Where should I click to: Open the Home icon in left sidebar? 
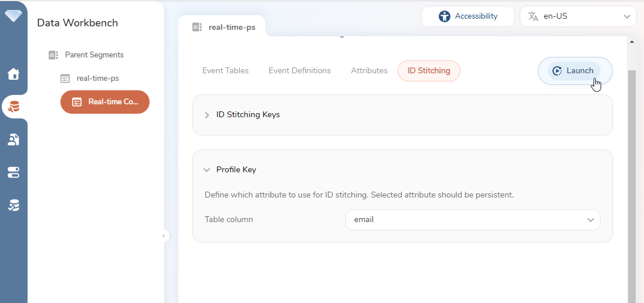[13, 74]
